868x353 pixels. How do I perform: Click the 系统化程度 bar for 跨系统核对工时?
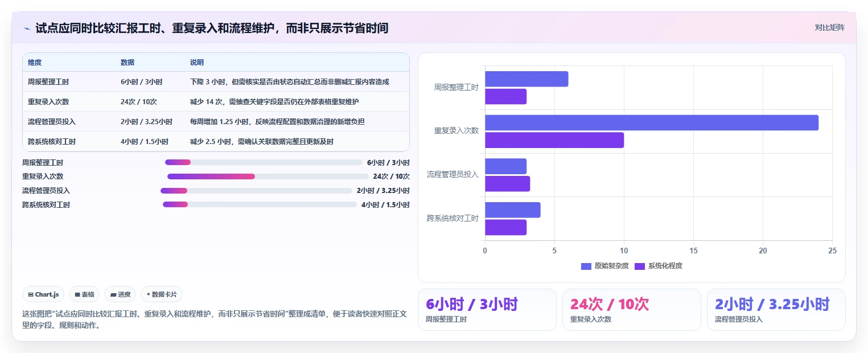point(505,227)
